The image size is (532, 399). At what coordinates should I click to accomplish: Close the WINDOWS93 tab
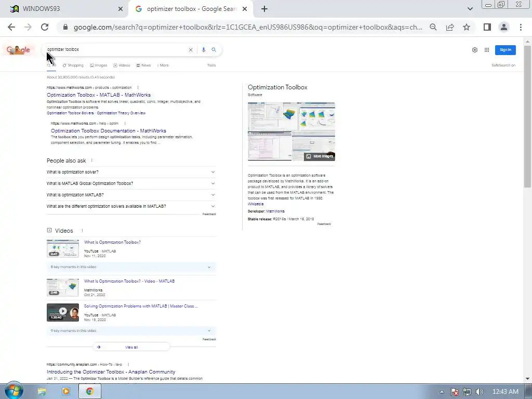121,9
